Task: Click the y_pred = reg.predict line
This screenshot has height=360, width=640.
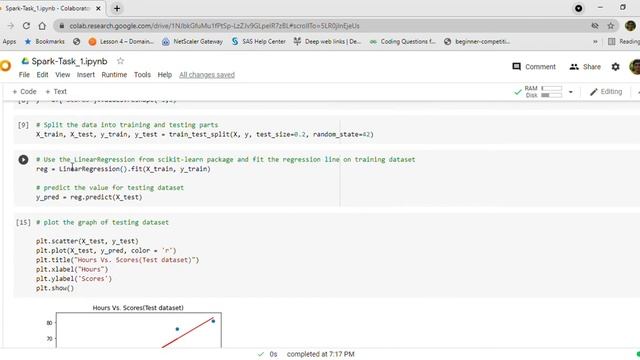Action: 89,197
